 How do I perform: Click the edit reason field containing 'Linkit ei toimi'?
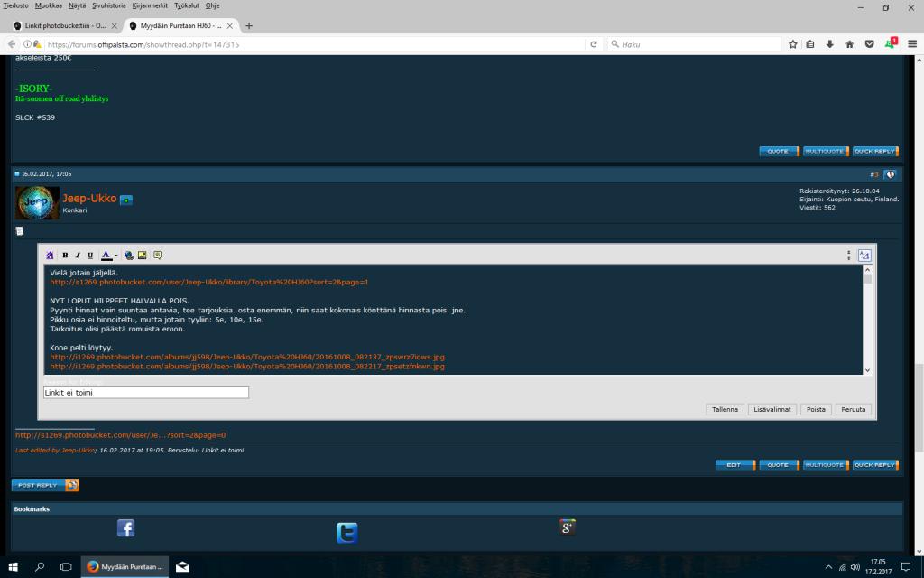[145, 393]
